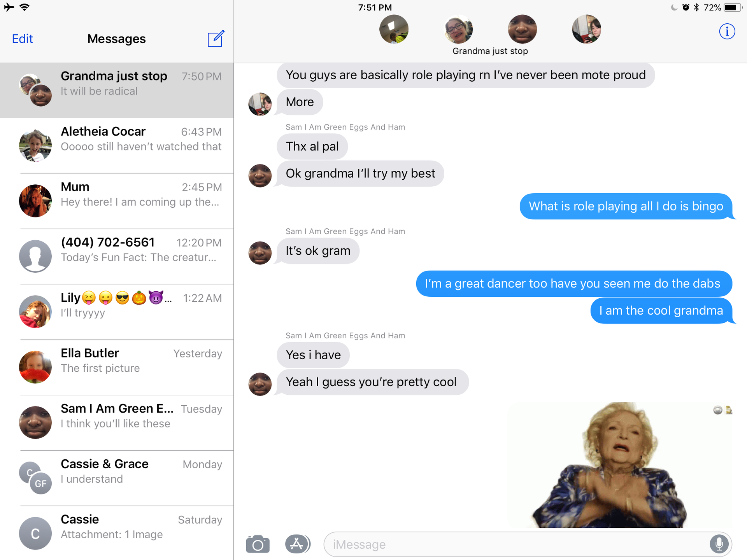Open the Cassie & Grace group thread
Viewport: 747px width, 560px height.
point(117,478)
